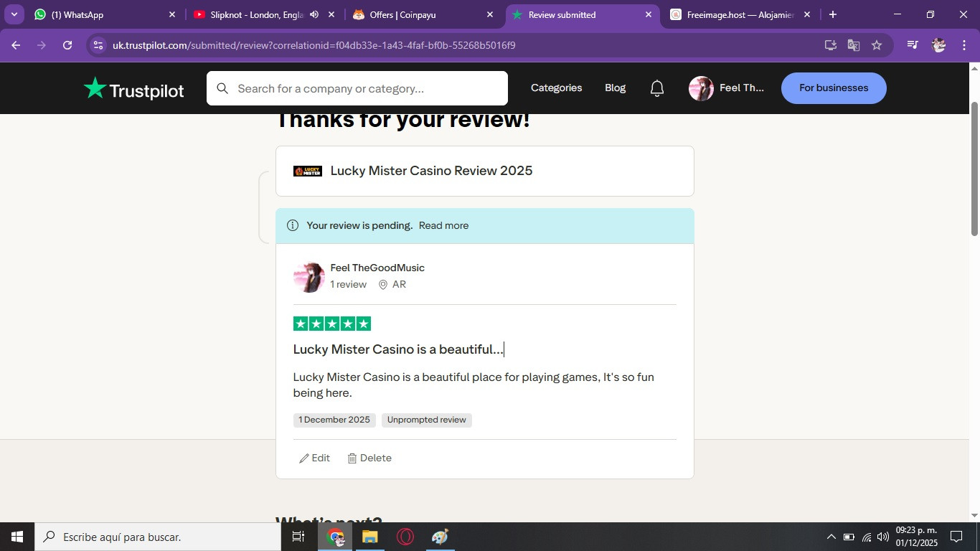Open Lucky Mister Casino Review 2025 card
Image resolution: width=980 pixels, height=551 pixels.
coord(485,171)
